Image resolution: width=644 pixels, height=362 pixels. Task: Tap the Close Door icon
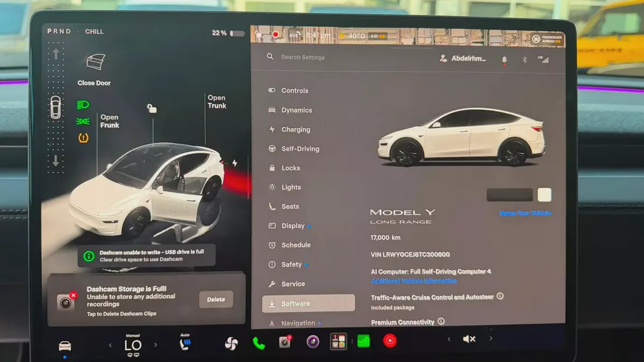96,62
